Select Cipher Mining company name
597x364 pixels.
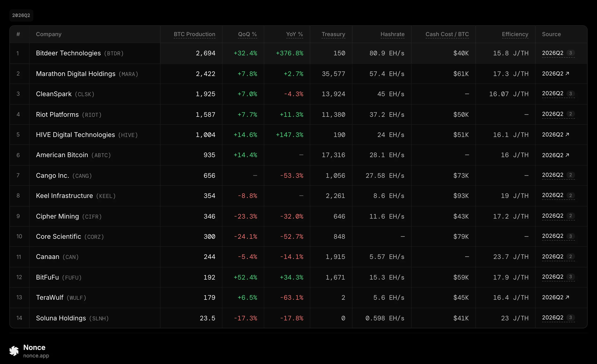pos(57,216)
